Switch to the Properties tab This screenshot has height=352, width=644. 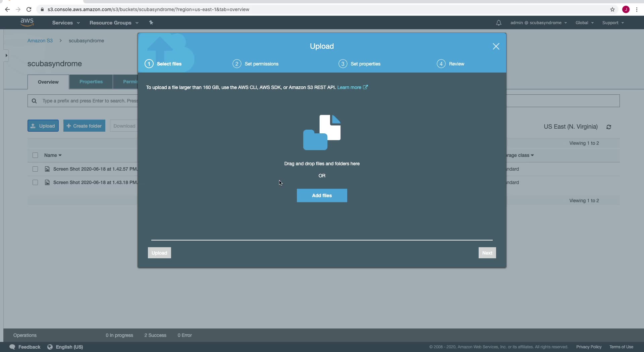[x=91, y=82]
